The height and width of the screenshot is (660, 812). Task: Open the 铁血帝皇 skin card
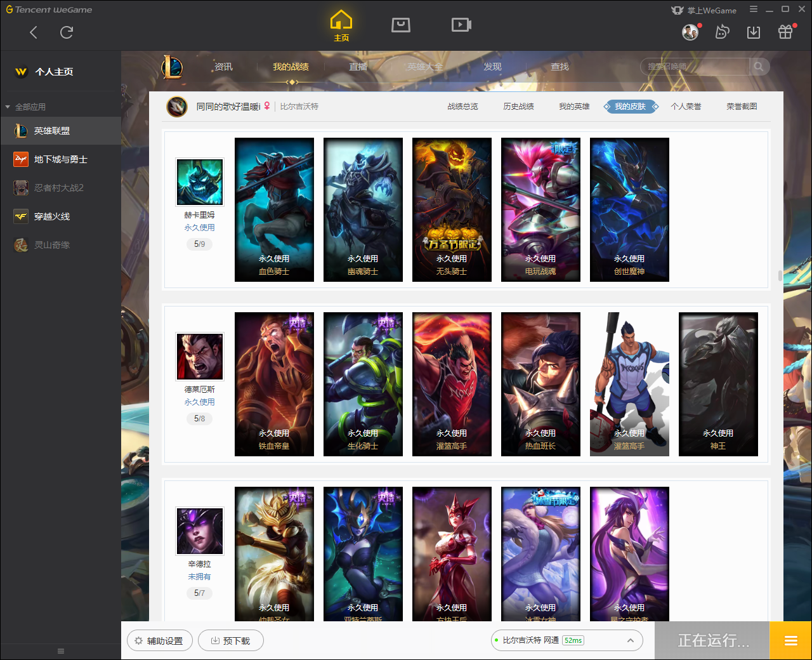pyautogui.click(x=274, y=384)
